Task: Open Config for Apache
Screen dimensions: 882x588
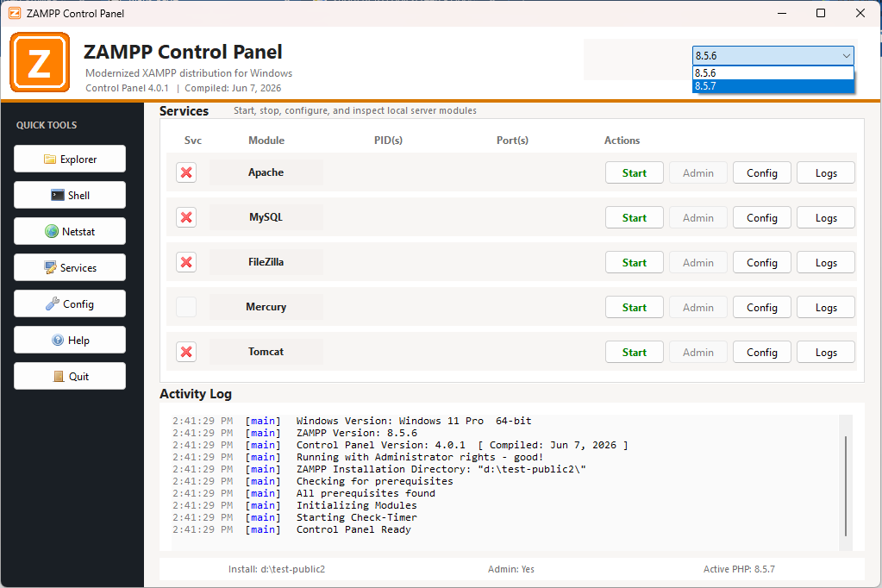Action: coord(761,172)
